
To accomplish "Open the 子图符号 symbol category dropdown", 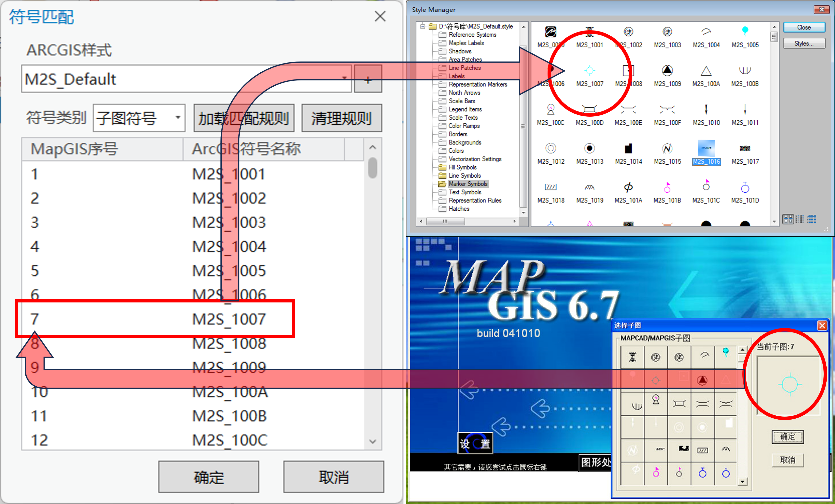I will pyautogui.click(x=178, y=118).
